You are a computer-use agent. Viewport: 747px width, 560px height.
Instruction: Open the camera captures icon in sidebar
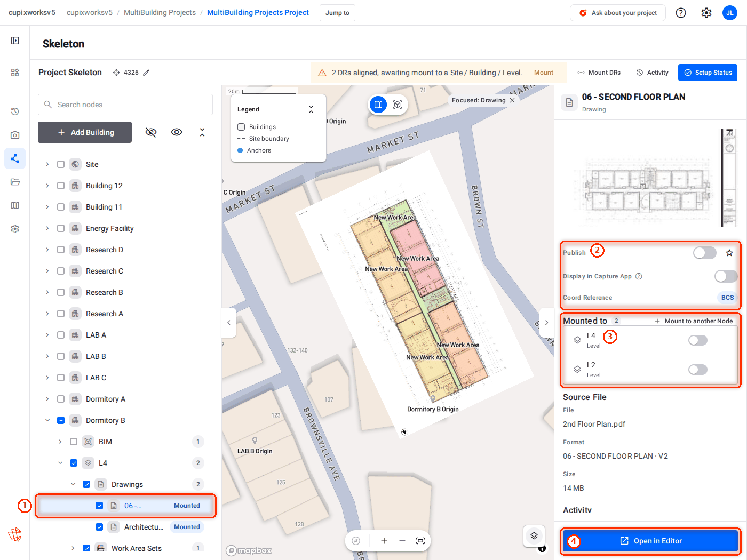[15, 135]
